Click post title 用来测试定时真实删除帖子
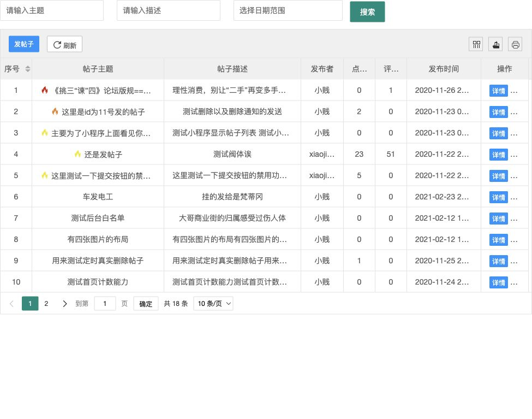The width and height of the screenshot is (532, 419). coord(98,261)
